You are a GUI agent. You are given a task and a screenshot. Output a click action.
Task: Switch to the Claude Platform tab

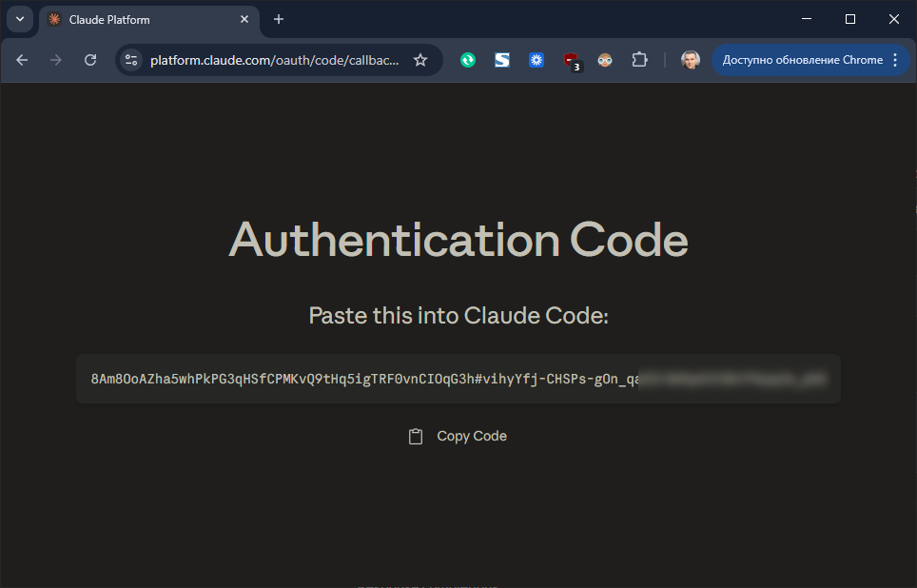click(x=143, y=19)
